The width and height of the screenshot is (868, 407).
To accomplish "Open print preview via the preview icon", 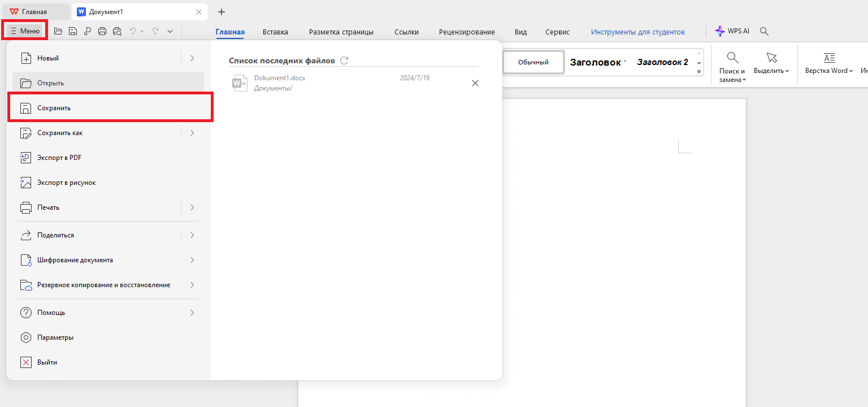I will click(117, 31).
